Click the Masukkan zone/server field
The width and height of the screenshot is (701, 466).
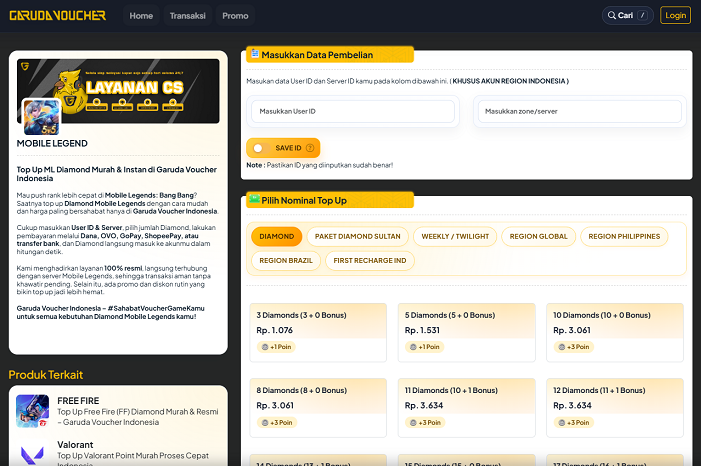[x=579, y=111]
